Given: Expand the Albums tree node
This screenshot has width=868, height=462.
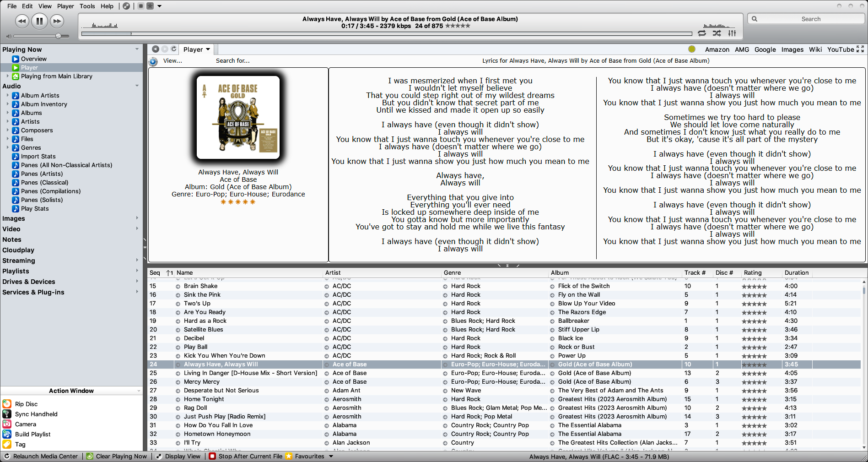Looking at the screenshot, I should tap(7, 113).
